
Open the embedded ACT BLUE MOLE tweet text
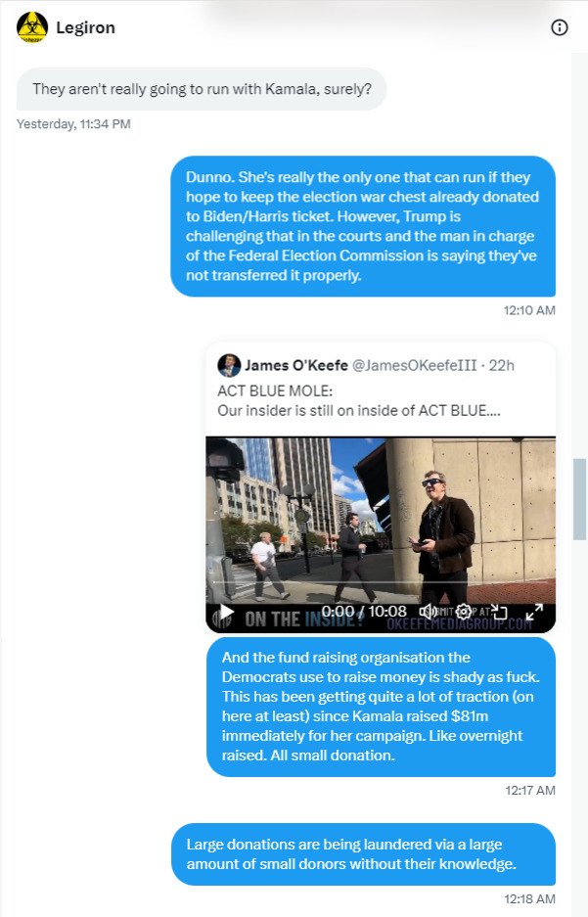tap(359, 400)
